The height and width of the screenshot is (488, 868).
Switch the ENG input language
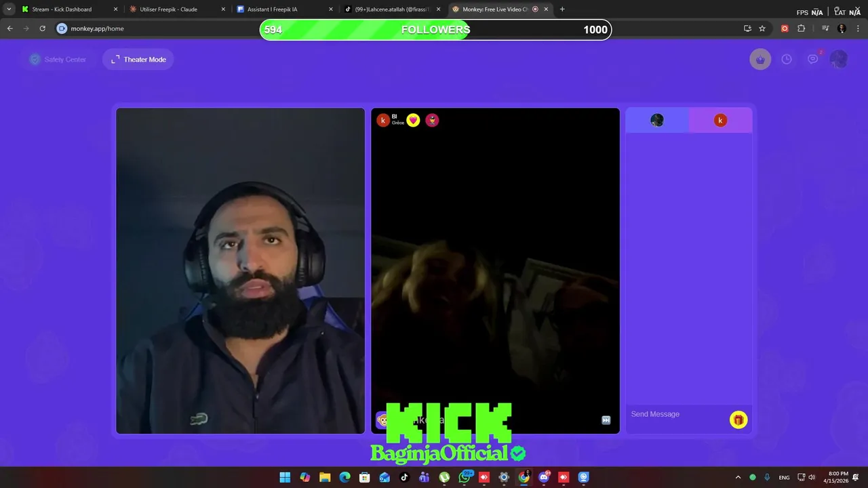coord(784,477)
